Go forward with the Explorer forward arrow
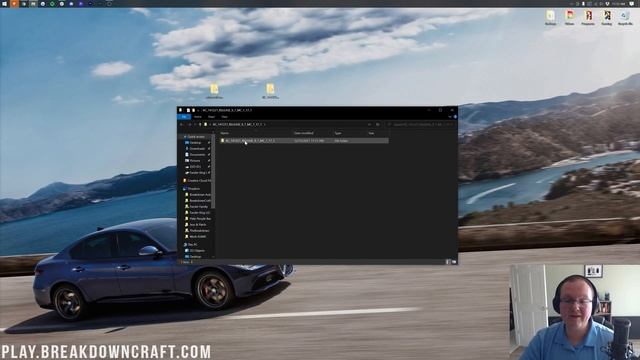 [x=189, y=124]
